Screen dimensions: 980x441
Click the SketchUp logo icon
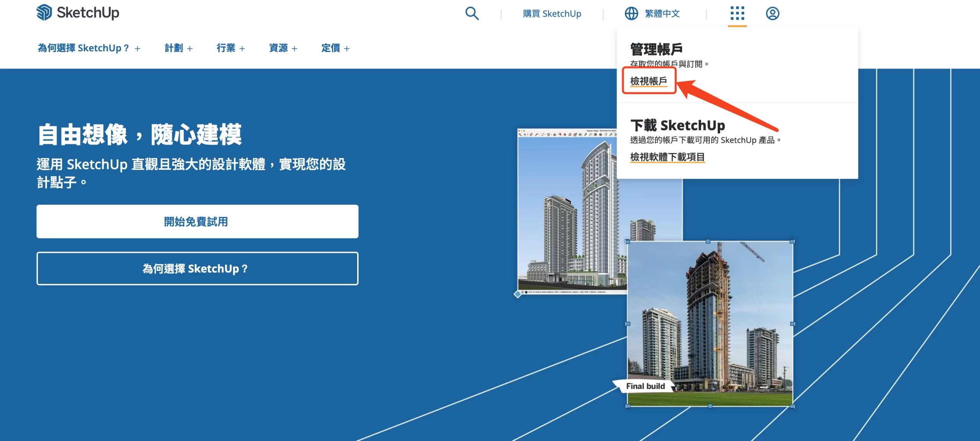44,13
